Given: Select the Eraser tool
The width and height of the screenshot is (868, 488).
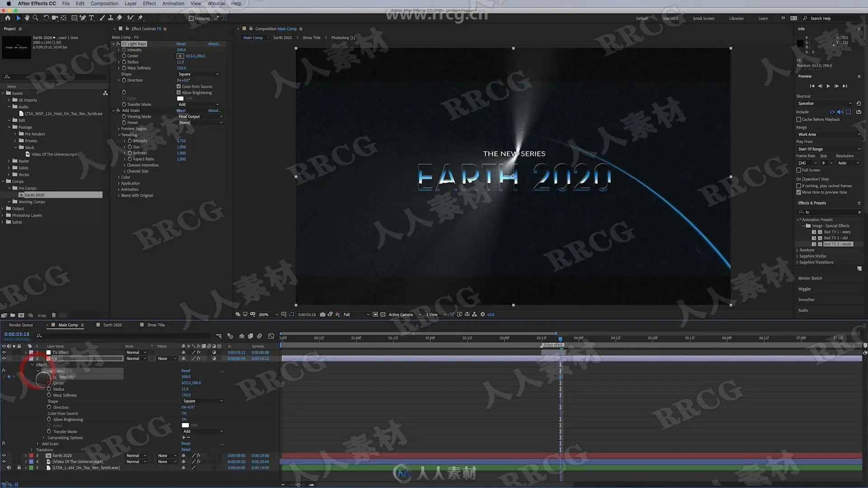Looking at the screenshot, I should (x=119, y=18).
